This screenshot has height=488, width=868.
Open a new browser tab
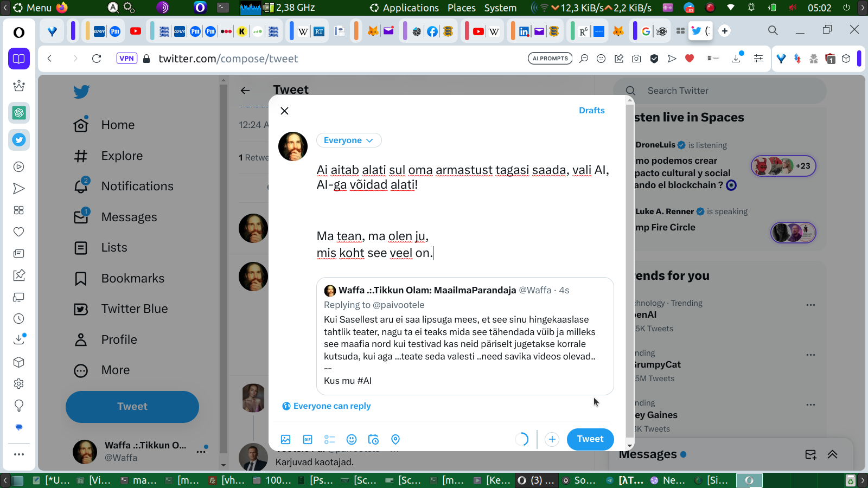(x=725, y=31)
